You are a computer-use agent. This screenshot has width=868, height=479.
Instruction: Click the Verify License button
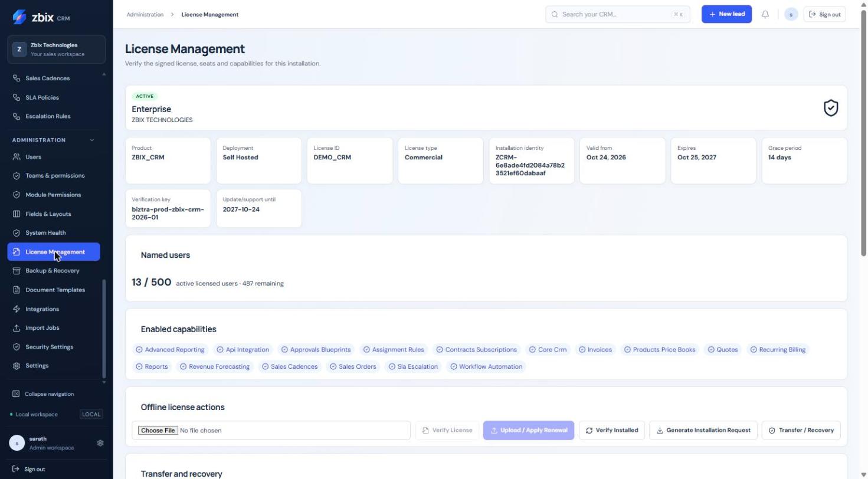point(447,431)
